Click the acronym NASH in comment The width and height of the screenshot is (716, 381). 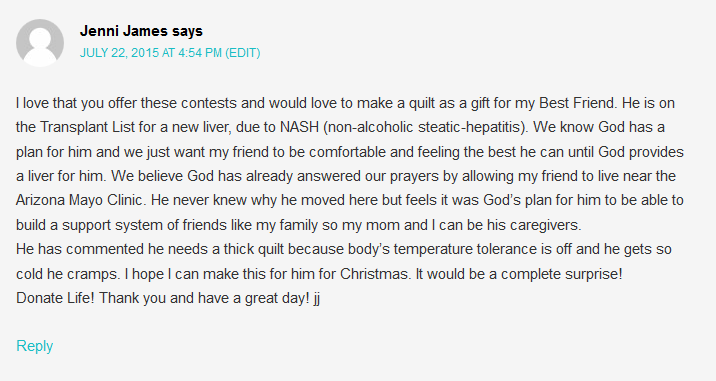point(299,127)
